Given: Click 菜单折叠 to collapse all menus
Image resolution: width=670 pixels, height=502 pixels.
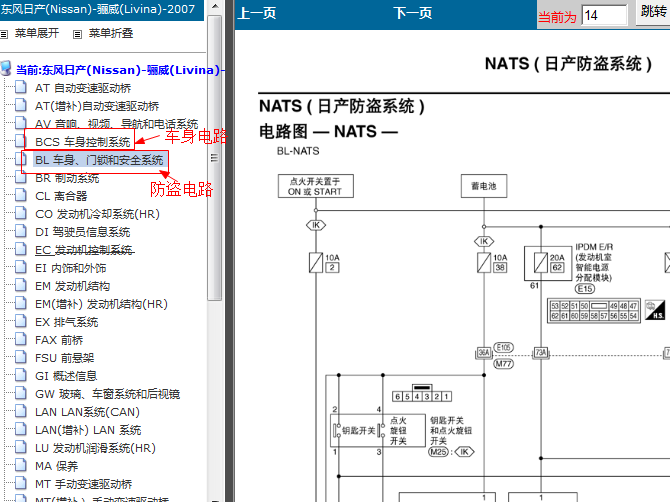Looking at the screenshot, I should click(111, 33).
